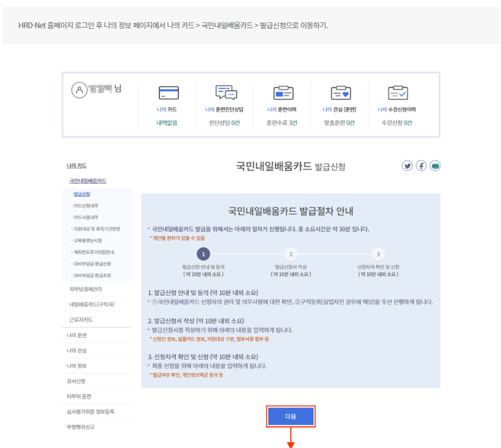Open 자부담결제관리 sidebar item
Viewport: 501px width, 448px height.
[86, 289]
